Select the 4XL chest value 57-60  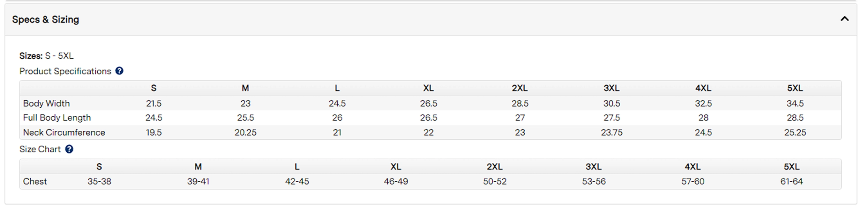[x=693, y=181]
